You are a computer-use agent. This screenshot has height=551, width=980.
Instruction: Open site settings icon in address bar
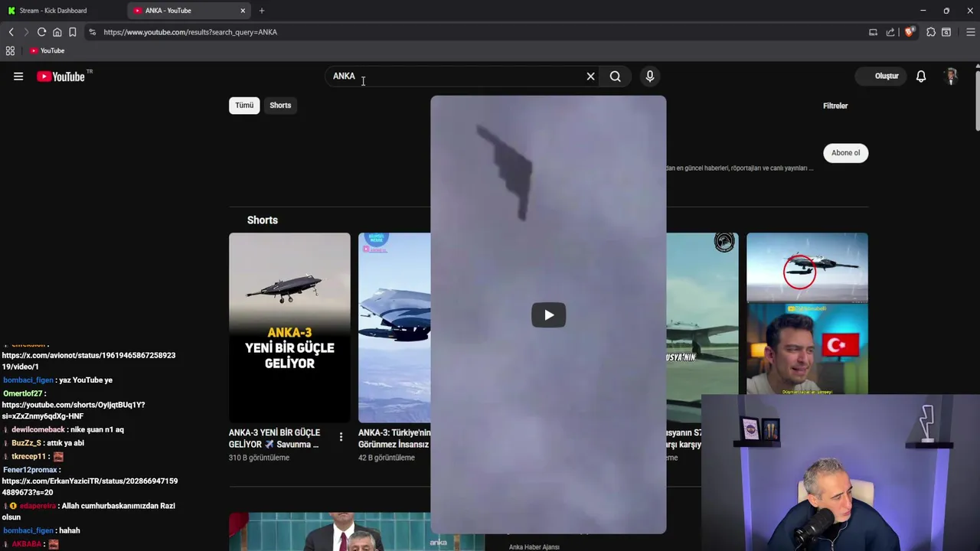[x=92, y=32]
